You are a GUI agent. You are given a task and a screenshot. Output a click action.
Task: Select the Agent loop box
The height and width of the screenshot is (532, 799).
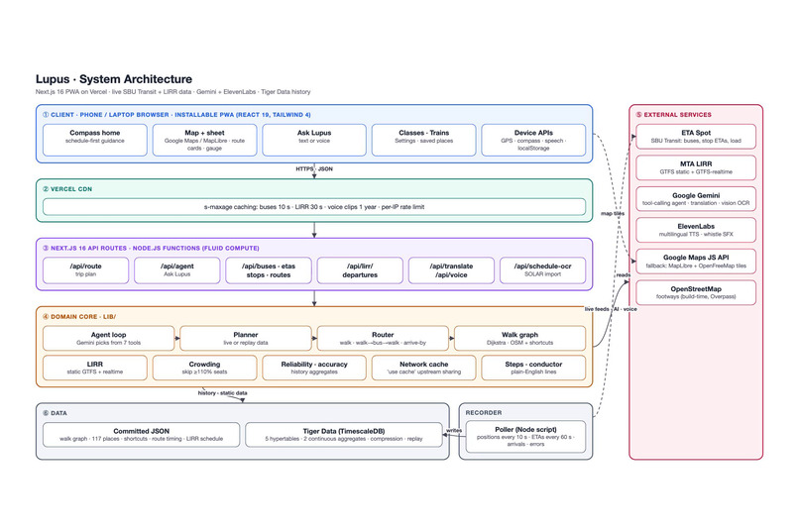coord(108,338)
